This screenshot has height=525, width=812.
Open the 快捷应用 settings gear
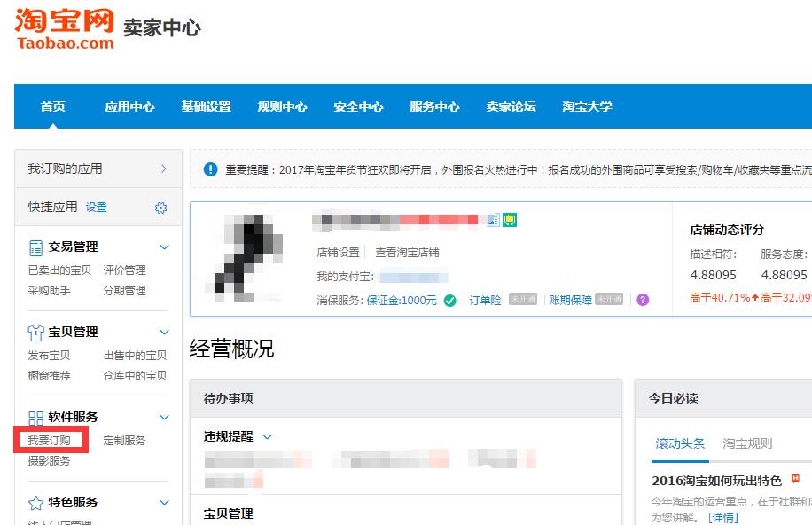pyautogui.click(x=160, y=207)
